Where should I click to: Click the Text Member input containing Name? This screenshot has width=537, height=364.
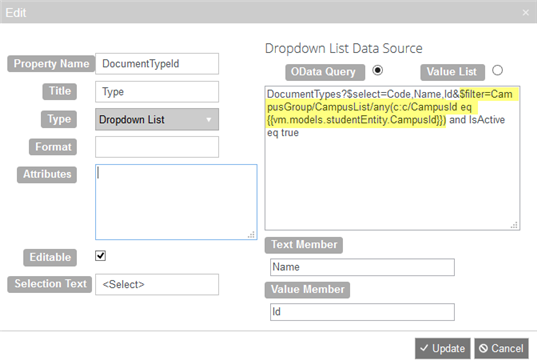click(362, 267)
